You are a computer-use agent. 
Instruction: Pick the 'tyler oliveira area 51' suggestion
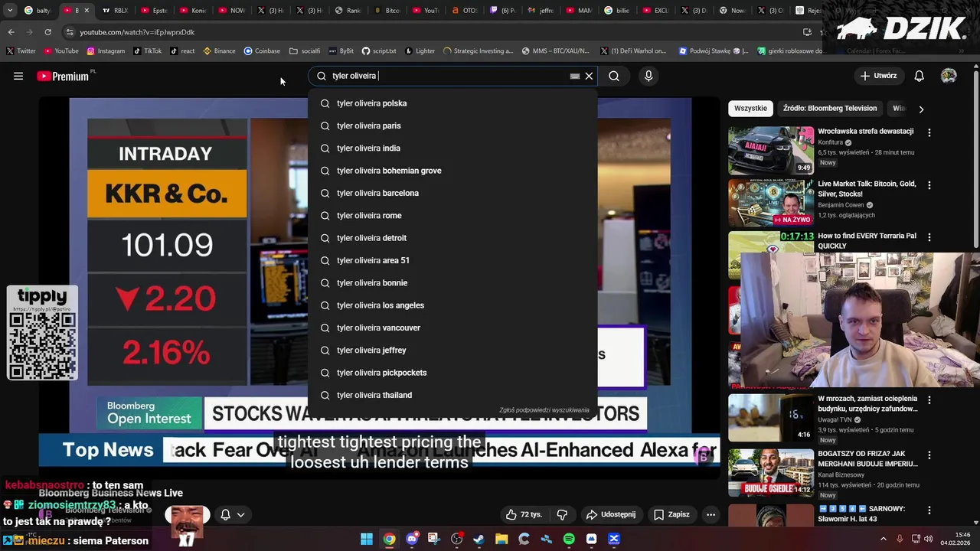tap(452, 260)
